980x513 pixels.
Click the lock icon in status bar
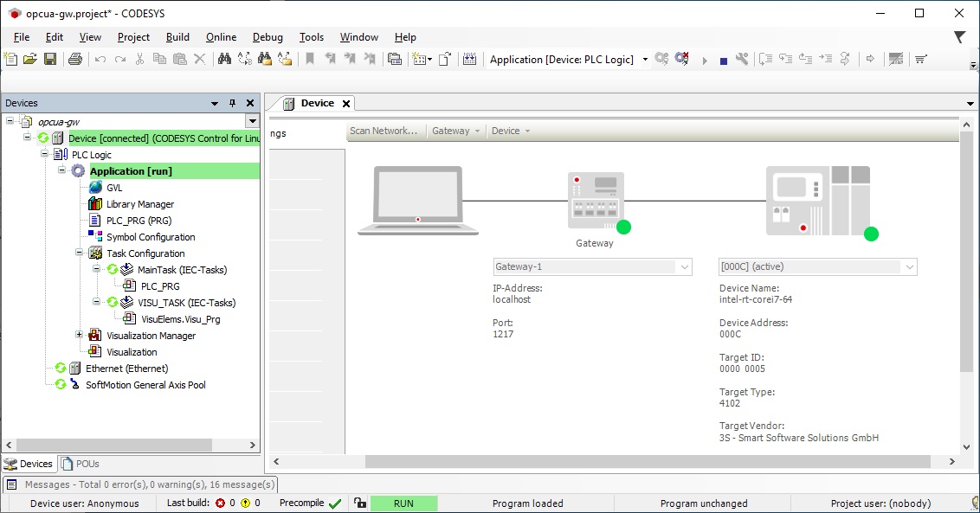359,503
